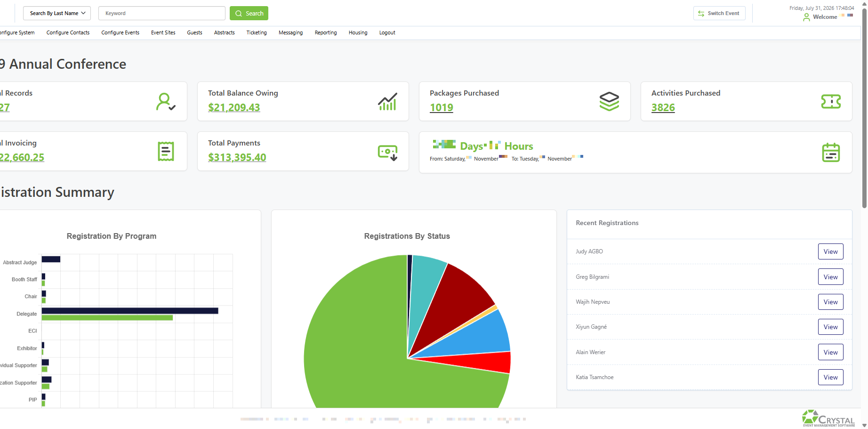The height and width of the screenshot is (429, 868).
Task: Click the Delegate dark navy bar
Action: click(130, 311)
